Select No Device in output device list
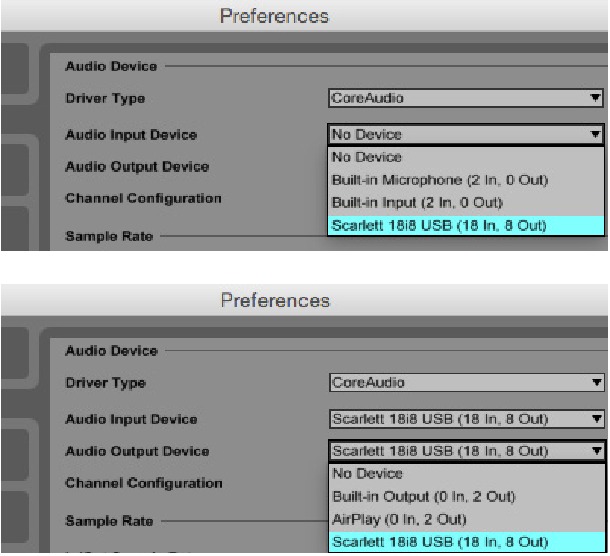 coord(466,474)
